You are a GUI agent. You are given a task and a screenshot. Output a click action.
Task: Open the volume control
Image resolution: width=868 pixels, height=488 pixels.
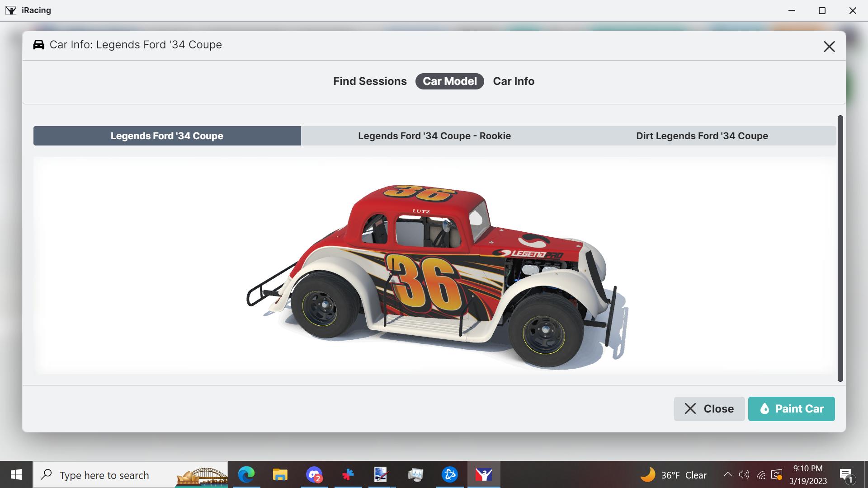[744, 474]
